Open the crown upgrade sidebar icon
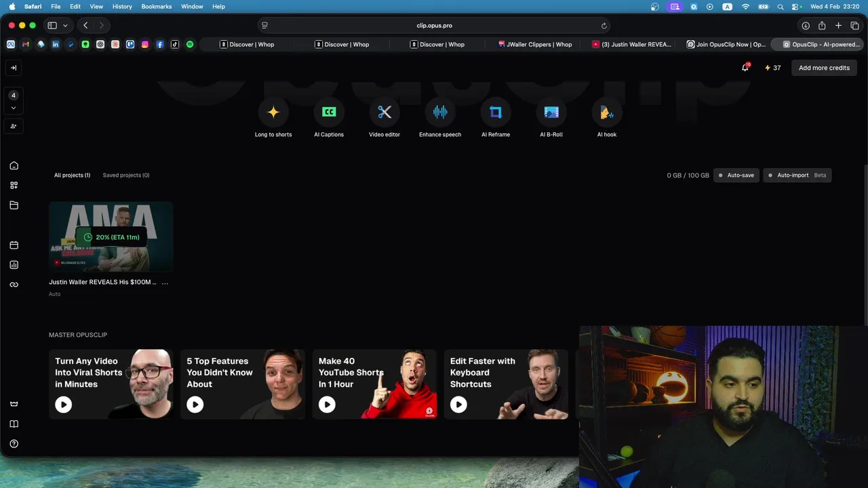 coord(14,404)
